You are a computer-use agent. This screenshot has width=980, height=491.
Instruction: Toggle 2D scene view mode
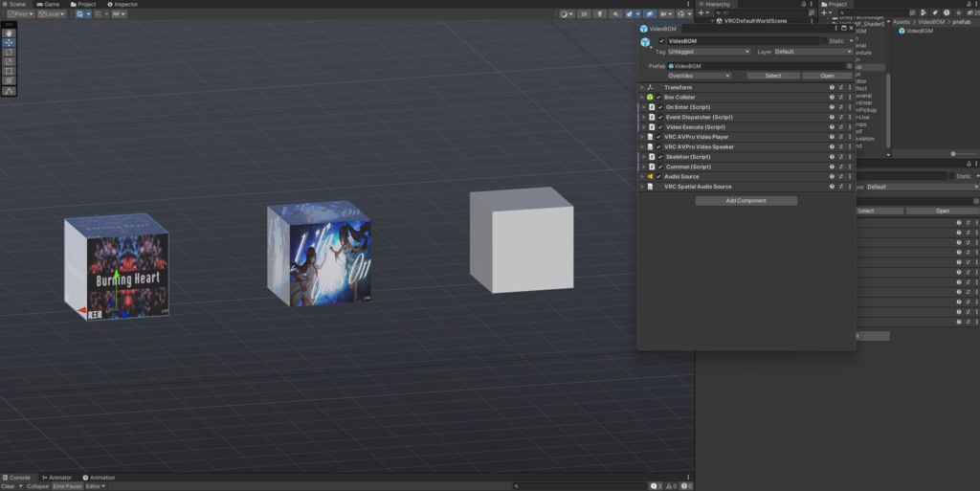[584, 13]
